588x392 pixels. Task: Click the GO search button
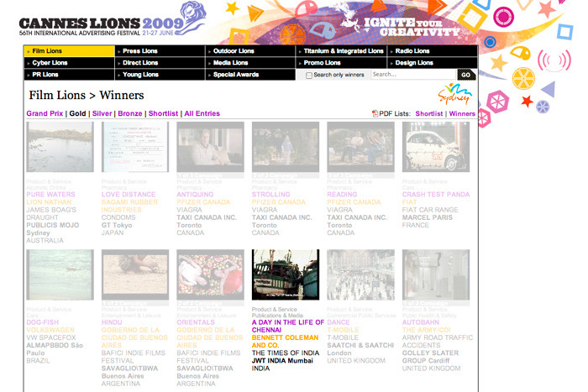pyautogui.click(x=466, y=75)
